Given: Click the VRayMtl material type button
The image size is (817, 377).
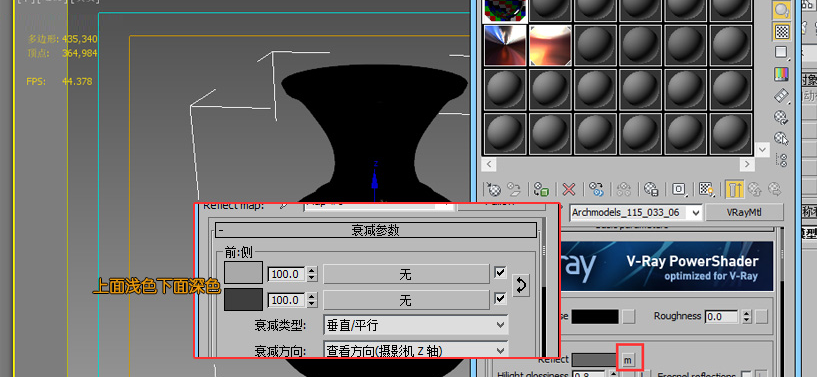Looking at the screenshot, I should coord(744,212).
